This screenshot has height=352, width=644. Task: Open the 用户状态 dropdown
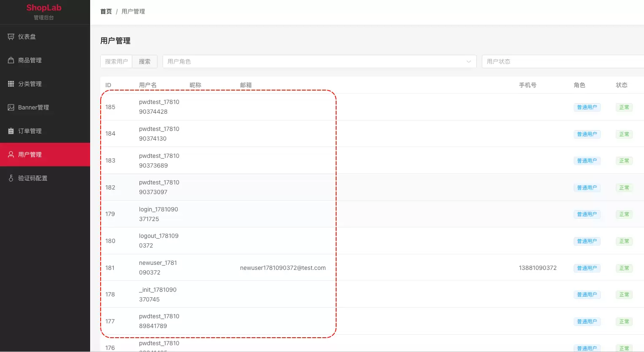tap(563, 61)
